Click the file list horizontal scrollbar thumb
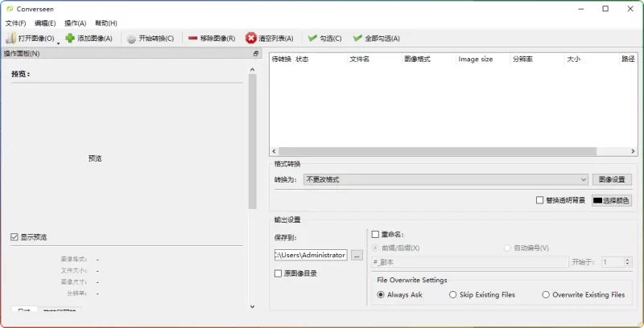Viewport: 644px width, 328px height. [x=437, y=151]
